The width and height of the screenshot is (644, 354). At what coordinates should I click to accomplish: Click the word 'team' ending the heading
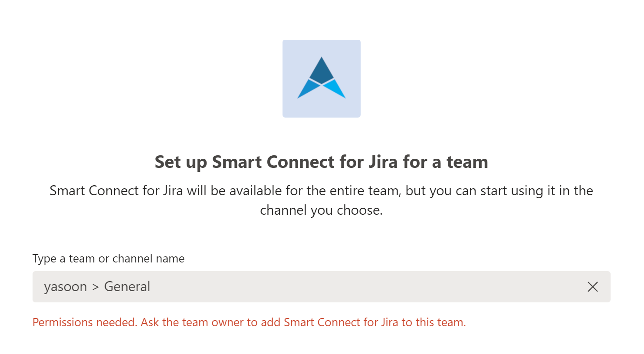[467, 162]
